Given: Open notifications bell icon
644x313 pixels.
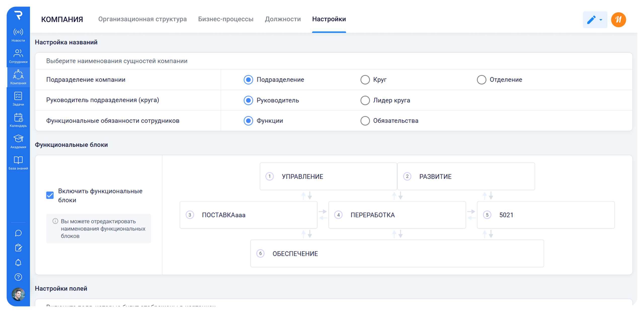Looking at the screenshot, I should 18,263.
